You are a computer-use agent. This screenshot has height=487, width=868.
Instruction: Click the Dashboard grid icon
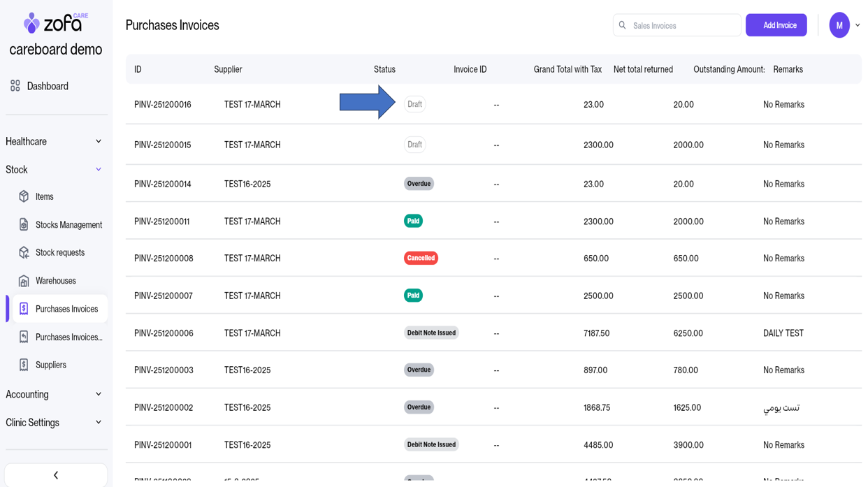15,86
